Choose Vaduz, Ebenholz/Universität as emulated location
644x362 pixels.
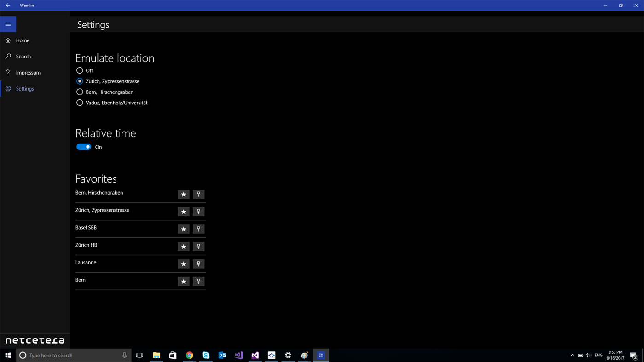[80, 103]
